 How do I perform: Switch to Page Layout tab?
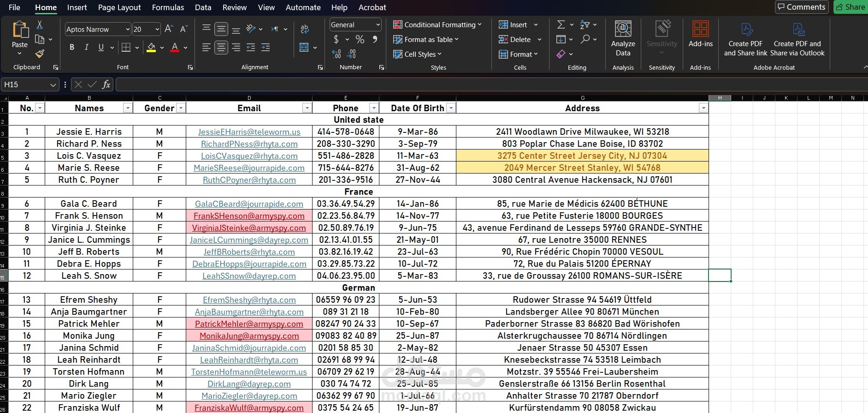(x=119, y=7)
